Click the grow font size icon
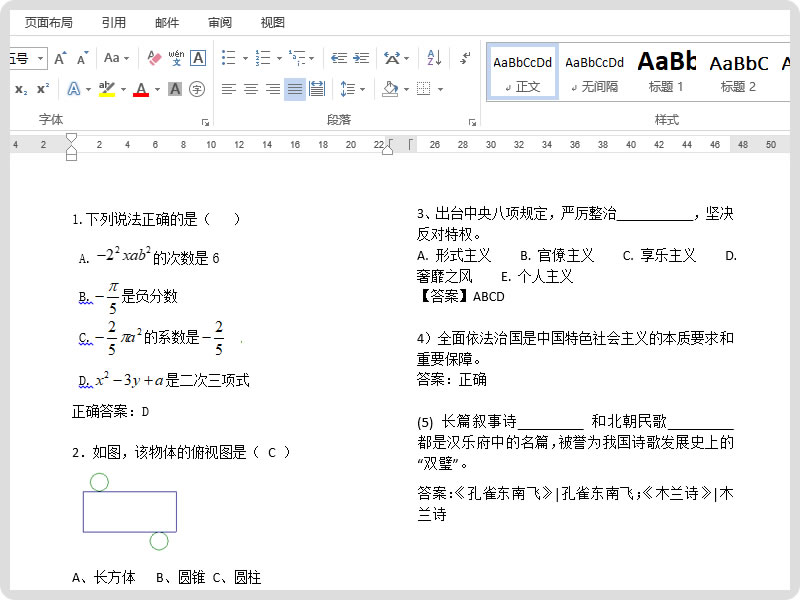Screen dimensions: 800x600 pos(60,58)
